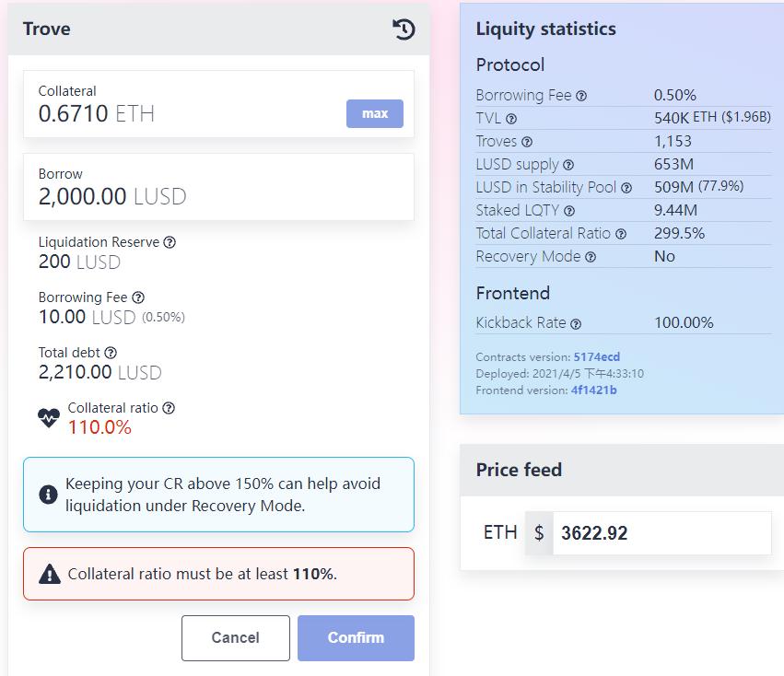Click the Trove history reset icon
Viewport: 784px width, 676px height.
404,29
